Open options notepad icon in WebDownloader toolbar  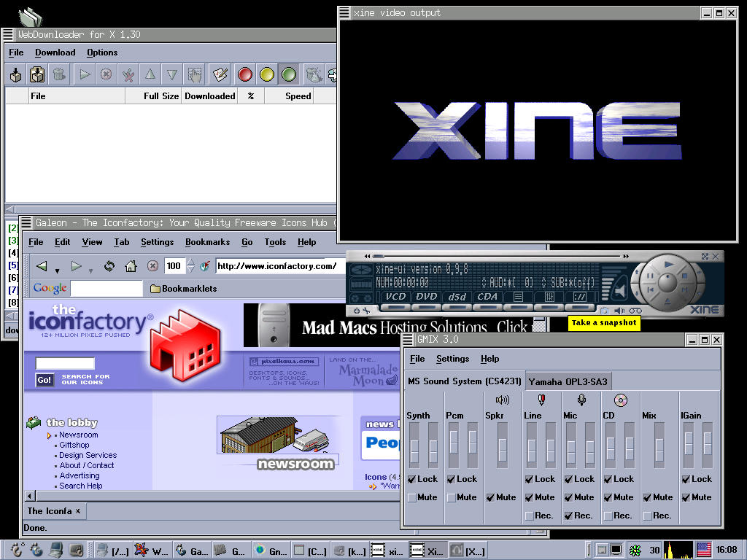click(220, 74)
